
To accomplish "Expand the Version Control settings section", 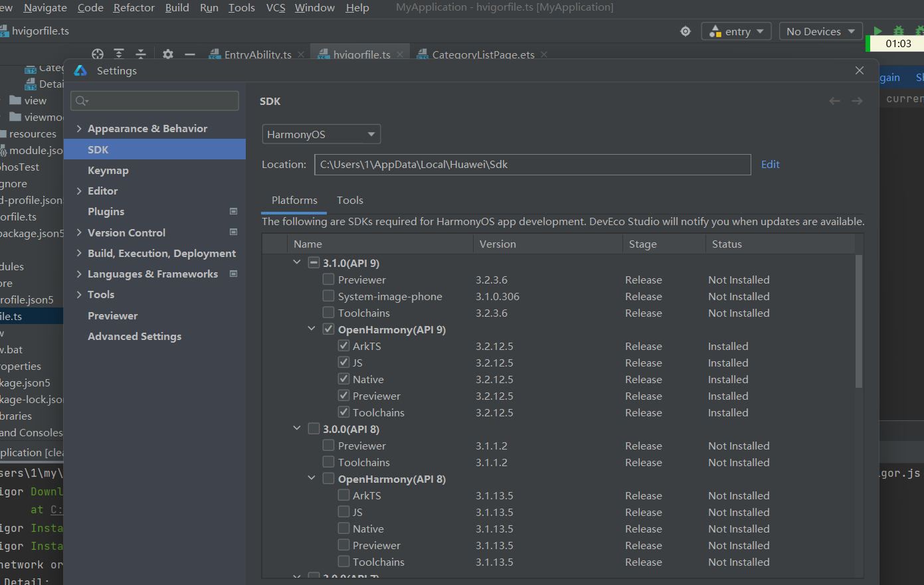I will point(79,232).
